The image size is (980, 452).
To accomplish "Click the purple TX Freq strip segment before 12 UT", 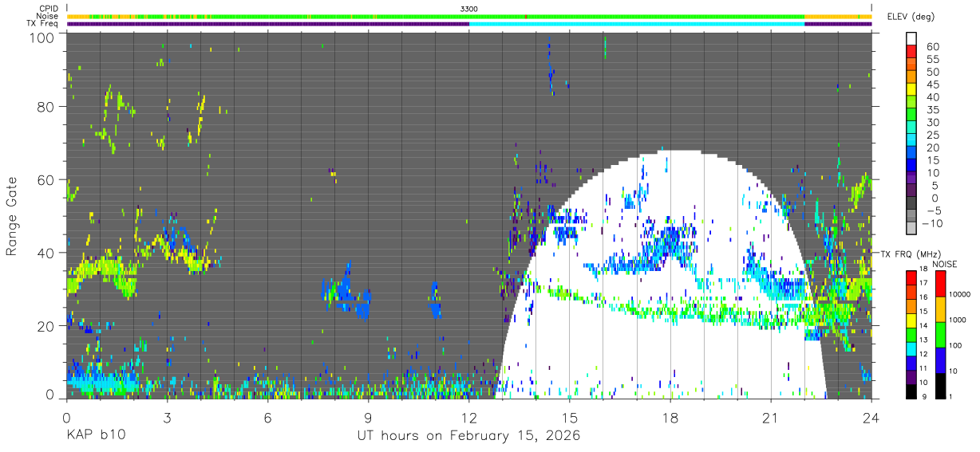I will point(268,24).
